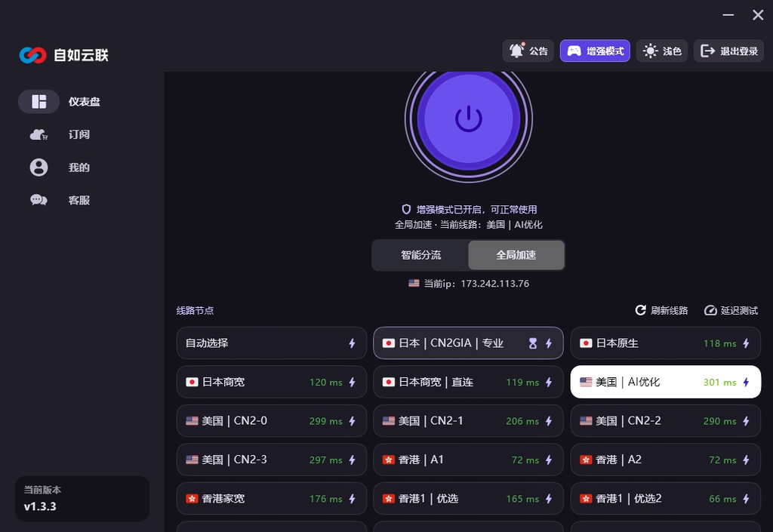Open the 订阅 cloud cart icon
773x532 pixels.
pyautogui.click(x=38, y=134)
